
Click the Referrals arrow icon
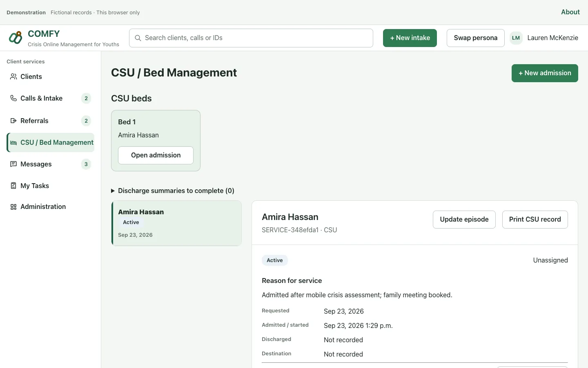(x=13, y=121)
